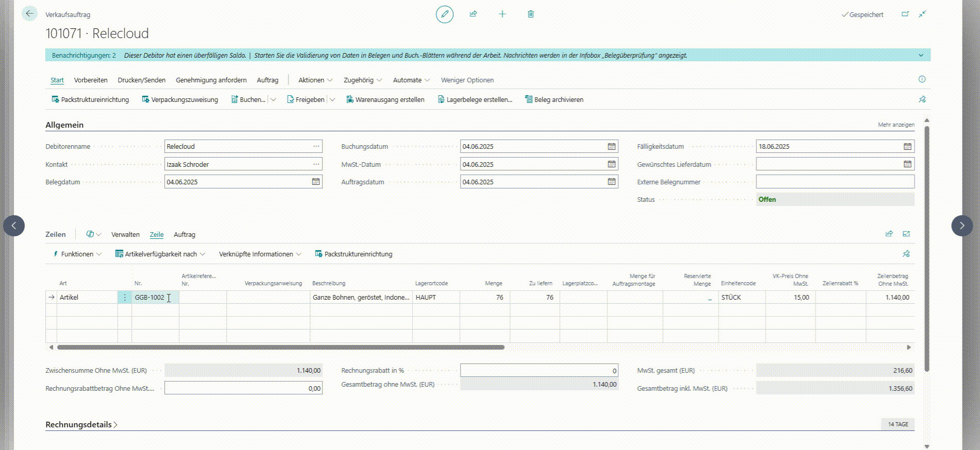Delete the order using trash icon
The image size is (980, 450).
tap(531, 14)
